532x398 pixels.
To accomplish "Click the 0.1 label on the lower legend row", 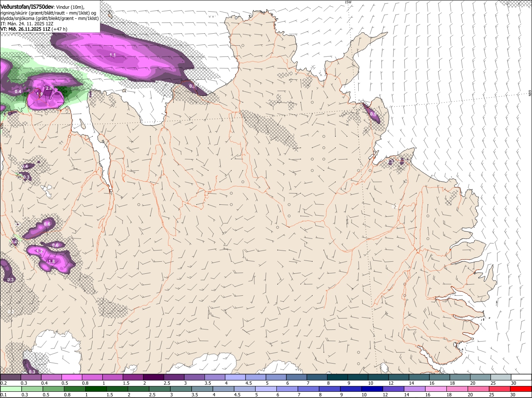I will [4, 395].
